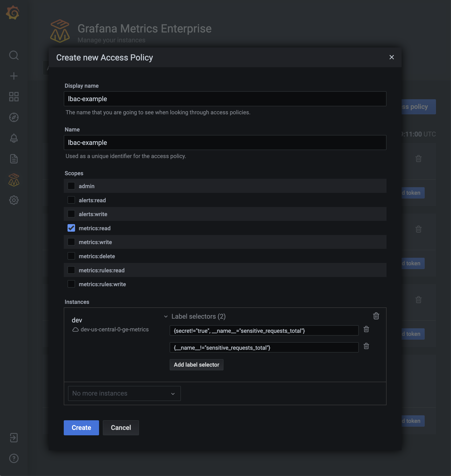Click the plus icon to create new
The image size is (451, 476).
tap(14, 76)
